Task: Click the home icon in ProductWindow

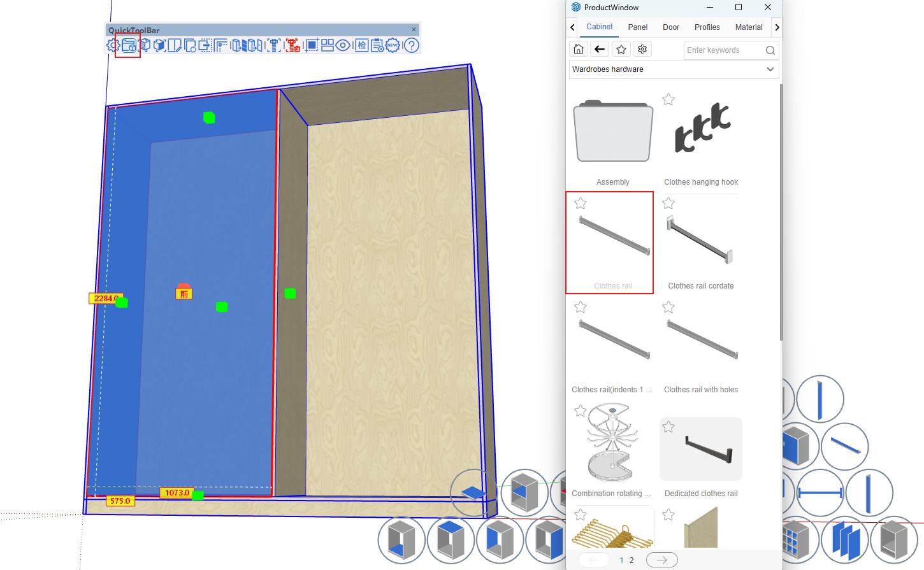Action: 579,49
